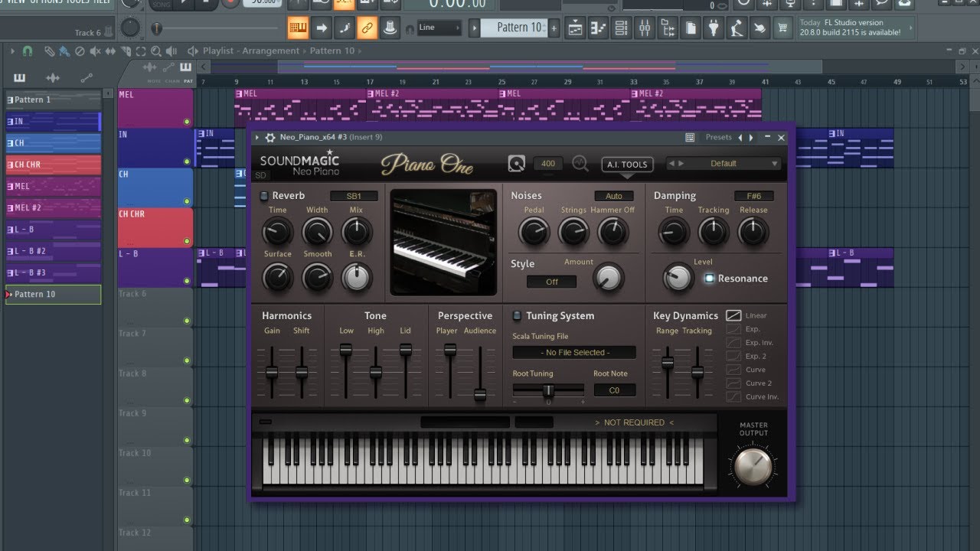Toggle the multilink to controllers link icon

tap(367, 28)
